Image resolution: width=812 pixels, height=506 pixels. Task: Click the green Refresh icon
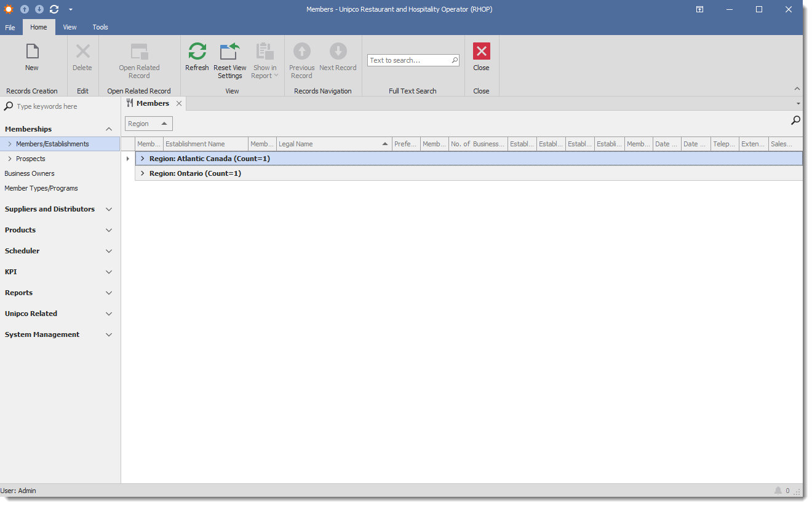(x=197, y=52)
